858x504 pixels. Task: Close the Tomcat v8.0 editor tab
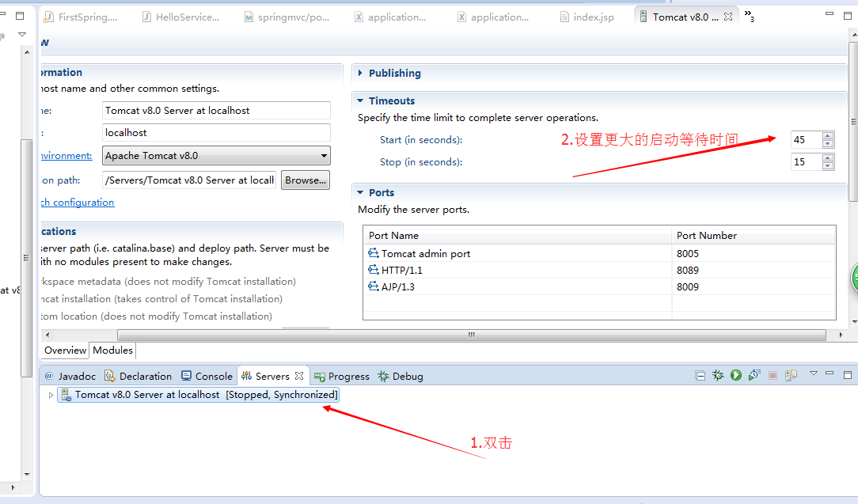pos(727,17)
